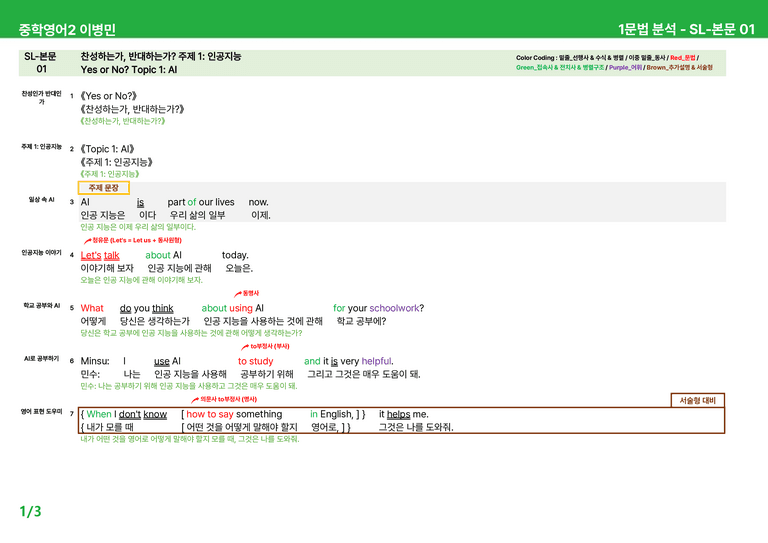The image size is (768, 543).
Task: Click the purple word 'helpful.'
Action: [377, 361]
